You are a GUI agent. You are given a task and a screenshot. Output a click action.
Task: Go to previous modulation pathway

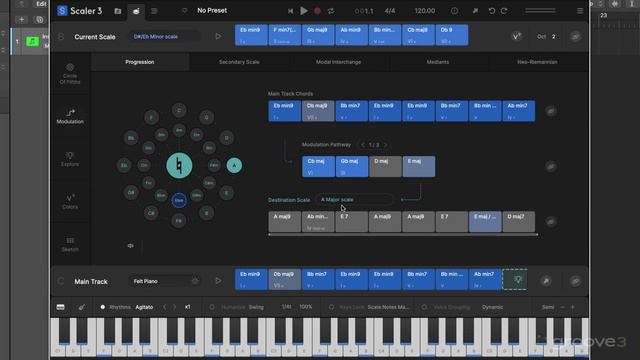(363, 145)
